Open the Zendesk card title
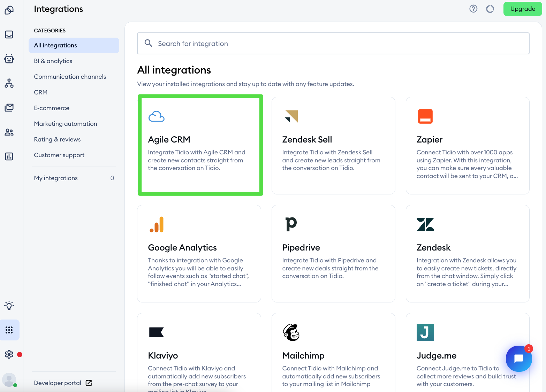The width and height of the screenshot is (546, 392). [433, 247]
